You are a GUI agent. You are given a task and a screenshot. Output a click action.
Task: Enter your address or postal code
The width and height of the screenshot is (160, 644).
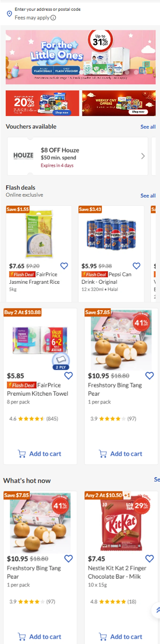[x=47, y=9]
